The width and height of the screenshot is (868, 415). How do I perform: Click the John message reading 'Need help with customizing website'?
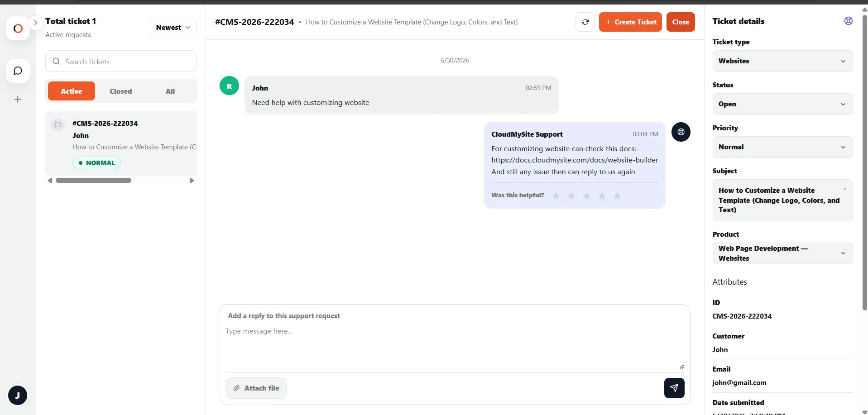click(x=310, y=103)
